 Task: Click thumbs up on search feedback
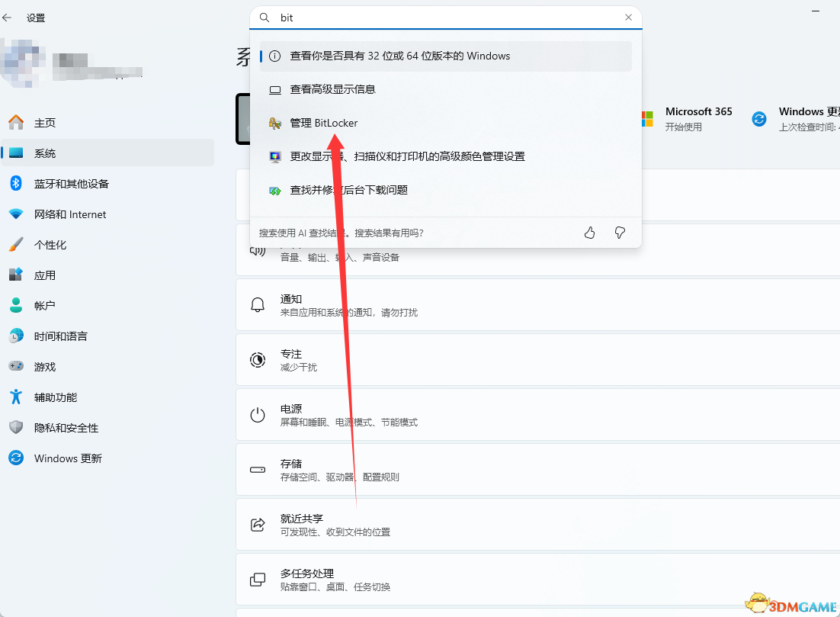click(x=589, y=233)
